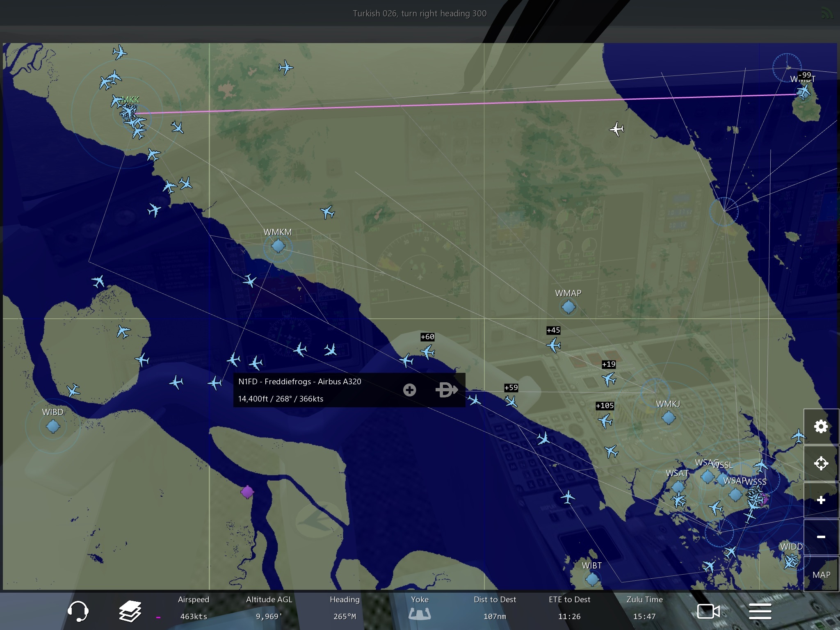This screenshot has width=840, height=630.
Task: Open map settings gear button
Action: (821, 427)
